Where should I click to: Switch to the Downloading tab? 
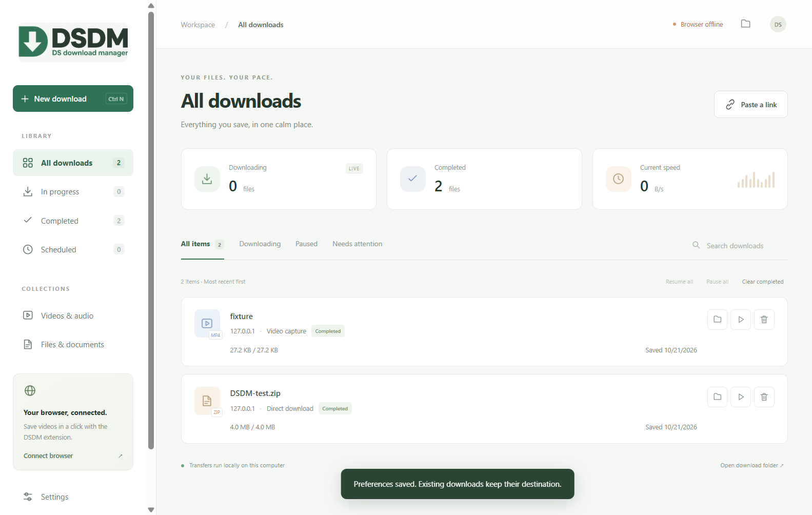[x=260, y=244]
